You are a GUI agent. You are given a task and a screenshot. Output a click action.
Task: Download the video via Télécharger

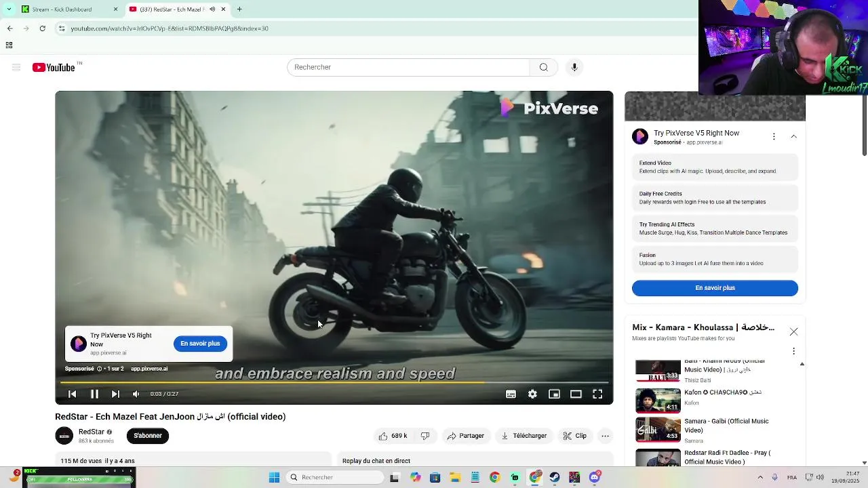pos(524,436)
